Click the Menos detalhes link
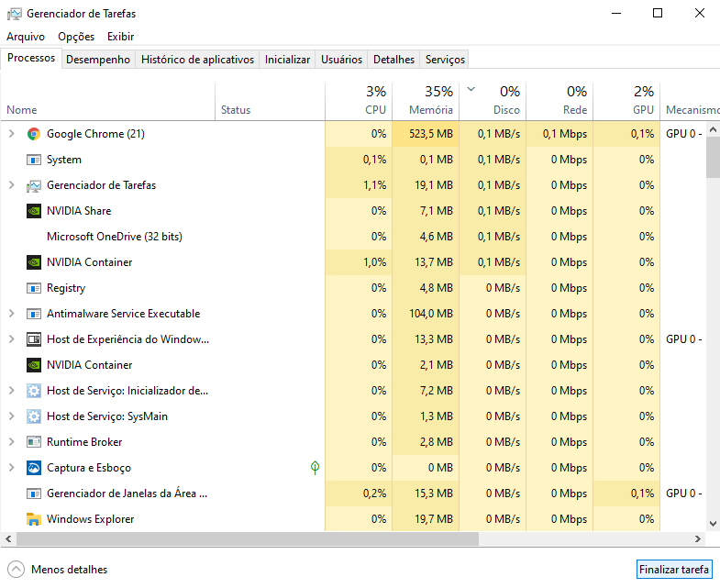 (x=70, y=570)
